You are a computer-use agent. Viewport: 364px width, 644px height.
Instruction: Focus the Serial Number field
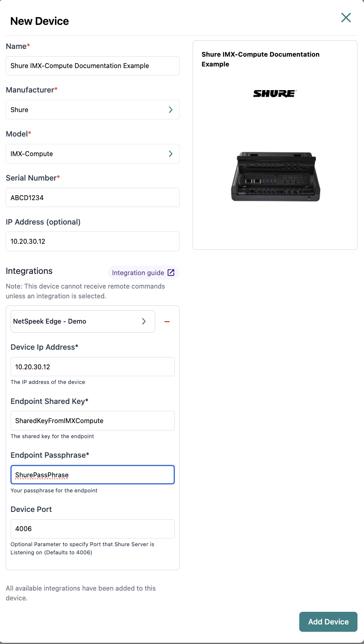(x=92, y=198)
